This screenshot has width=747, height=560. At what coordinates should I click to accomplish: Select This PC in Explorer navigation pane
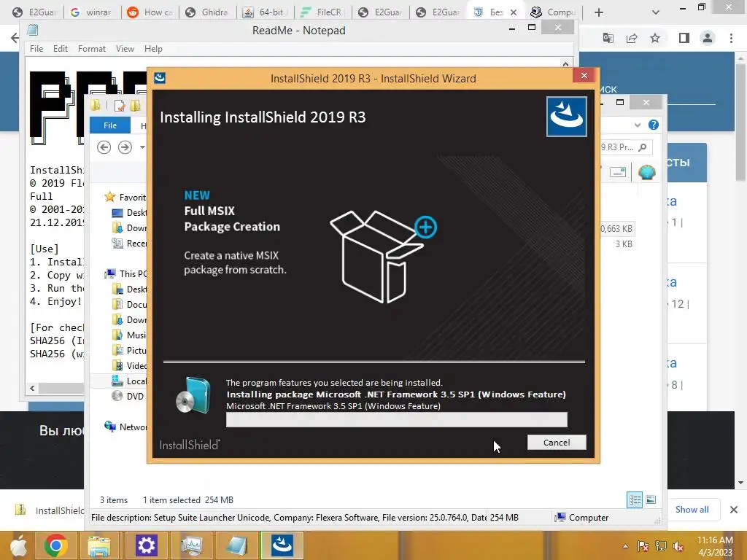126,274
